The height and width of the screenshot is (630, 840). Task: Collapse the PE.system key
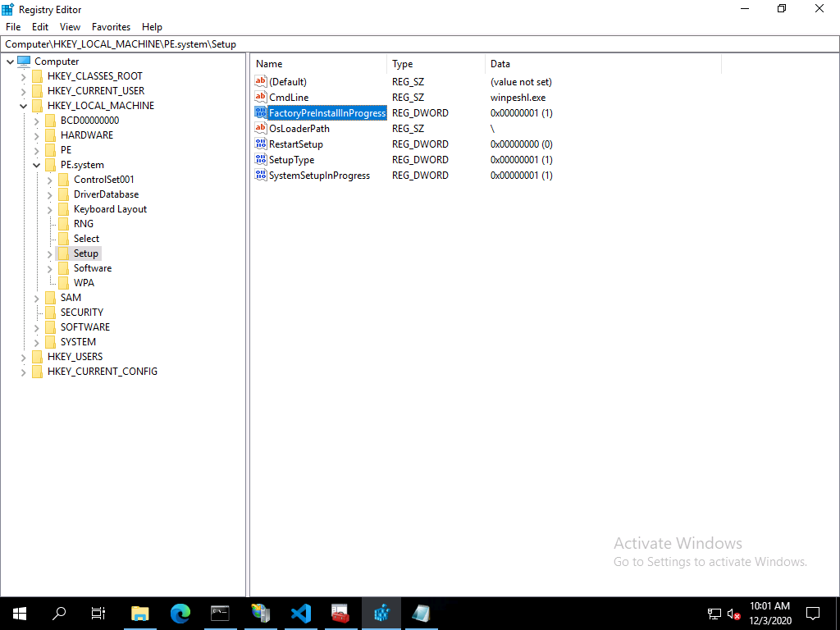37,165
